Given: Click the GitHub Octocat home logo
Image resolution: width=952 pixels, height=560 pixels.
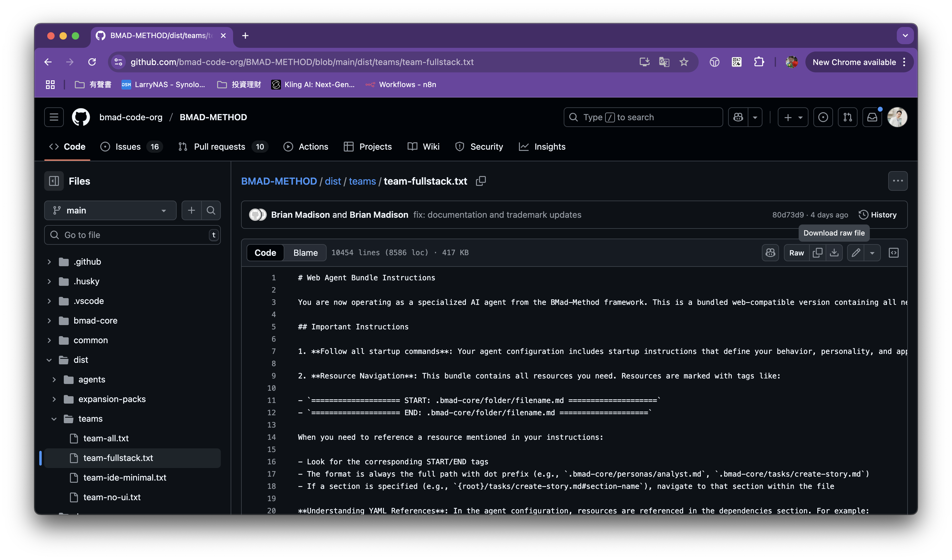Looking at the screenshot, I should tap(81, 117).
